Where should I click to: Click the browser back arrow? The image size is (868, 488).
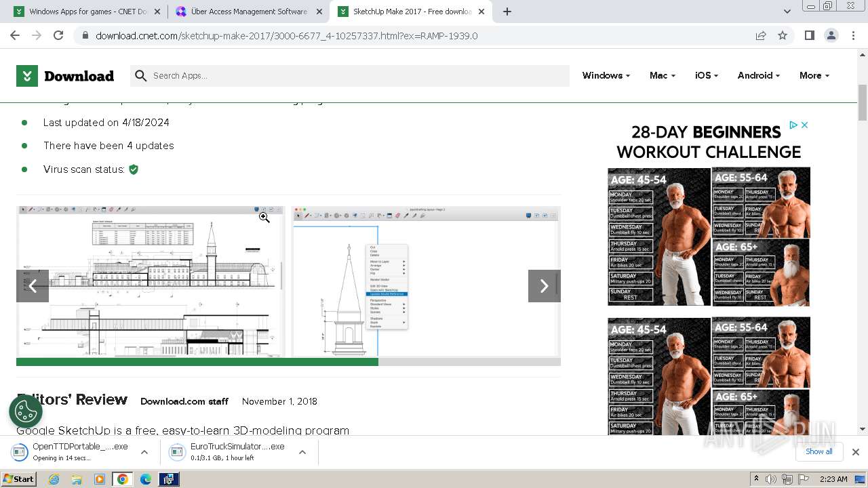point(15,35)
